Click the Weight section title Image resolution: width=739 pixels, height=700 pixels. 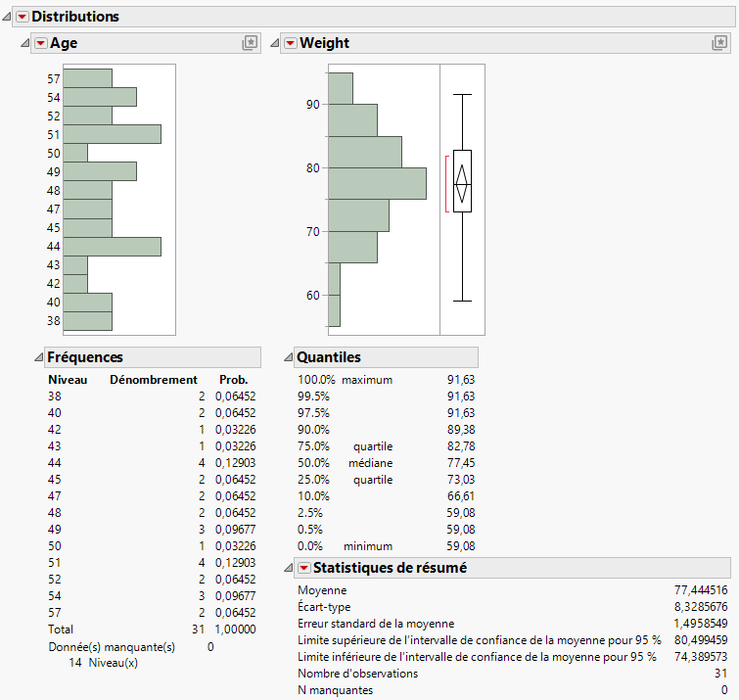[324, 43]
